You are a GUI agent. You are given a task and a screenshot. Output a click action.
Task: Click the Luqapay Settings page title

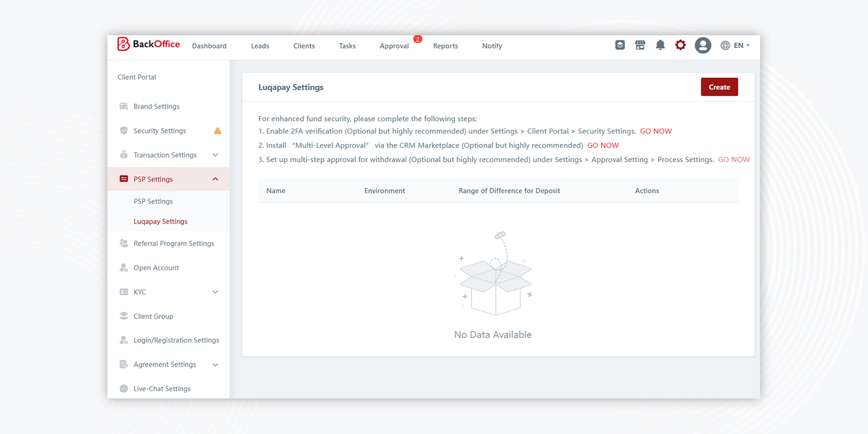tap(291, 87)
